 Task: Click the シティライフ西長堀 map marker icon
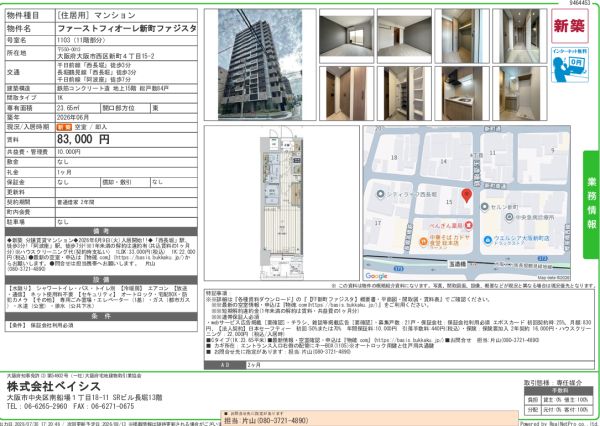point(380,194)
